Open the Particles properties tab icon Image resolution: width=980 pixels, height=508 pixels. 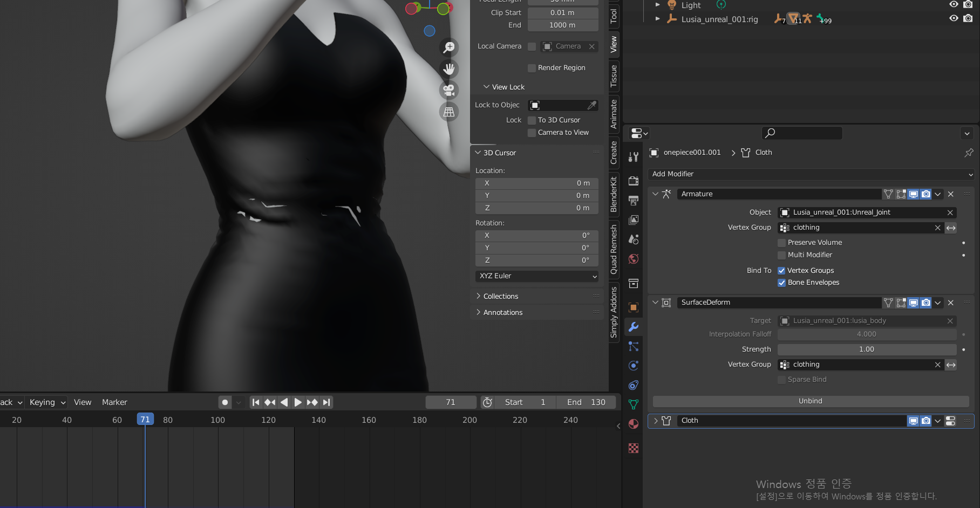634,346
